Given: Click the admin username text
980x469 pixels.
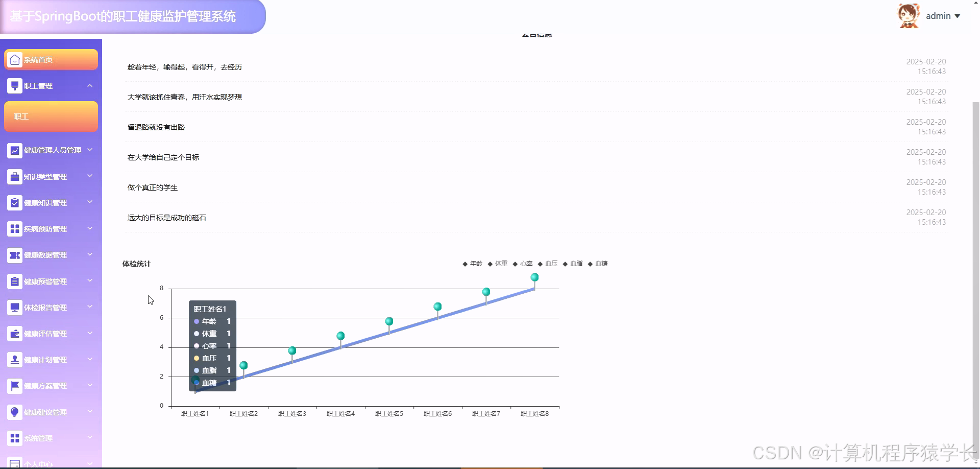Looking at the screenshot, I should pyautogui.click(x=938, y=16).
